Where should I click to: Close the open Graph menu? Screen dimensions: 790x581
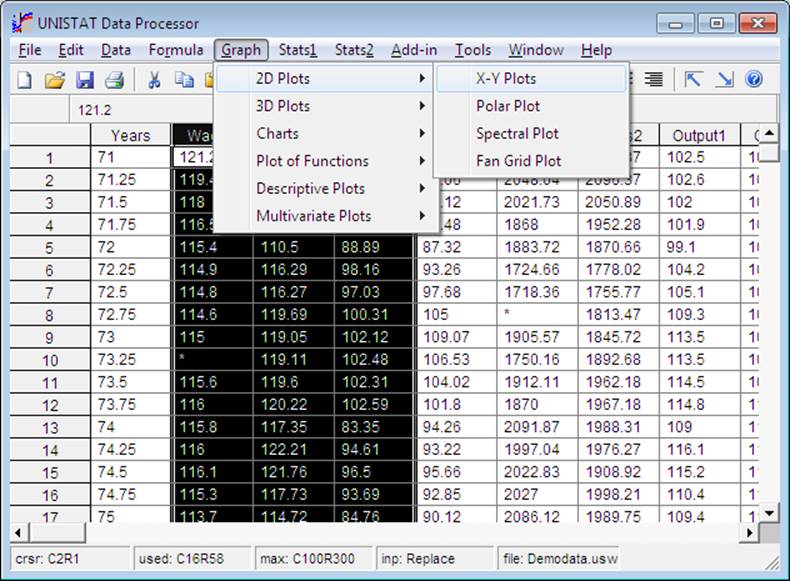point(241,50)
